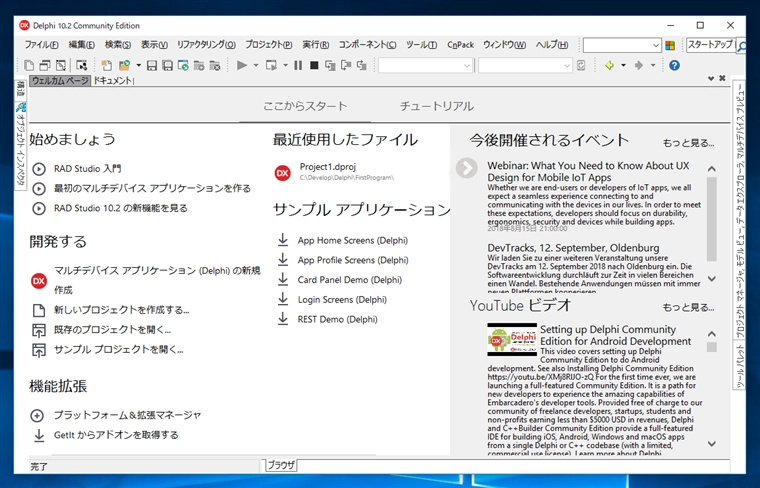
Task: Open the 編集(E) menu
Action: click(x=81, y=45)
